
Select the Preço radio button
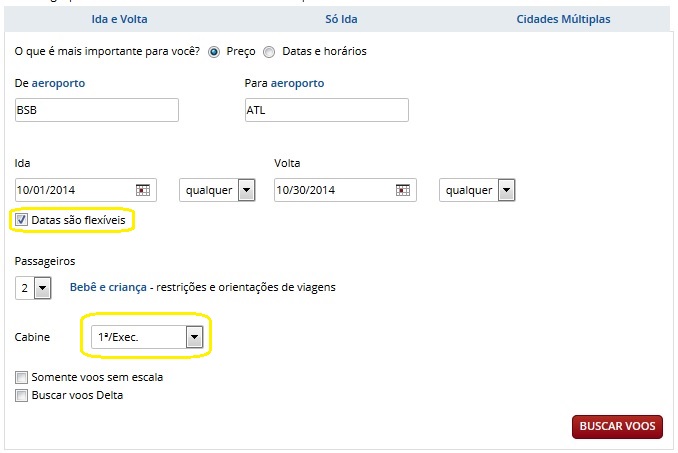click(213, 51)
